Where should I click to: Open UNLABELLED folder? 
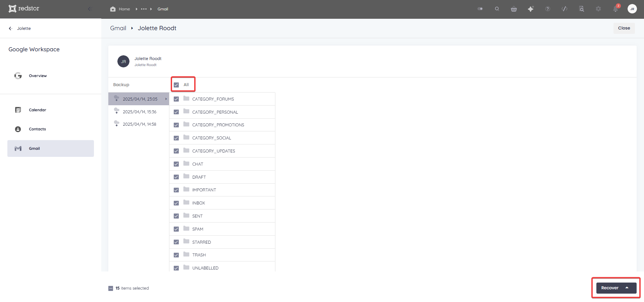(x=205, y=268)
